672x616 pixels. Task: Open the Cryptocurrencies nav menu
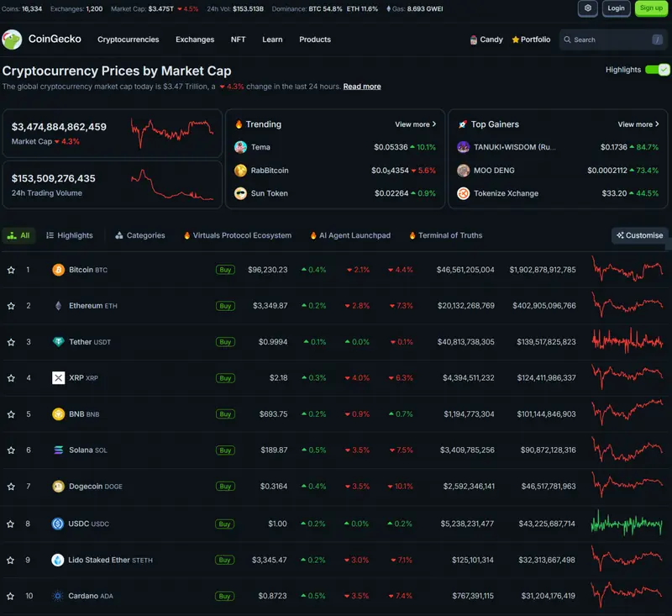(x=129, y=39)
